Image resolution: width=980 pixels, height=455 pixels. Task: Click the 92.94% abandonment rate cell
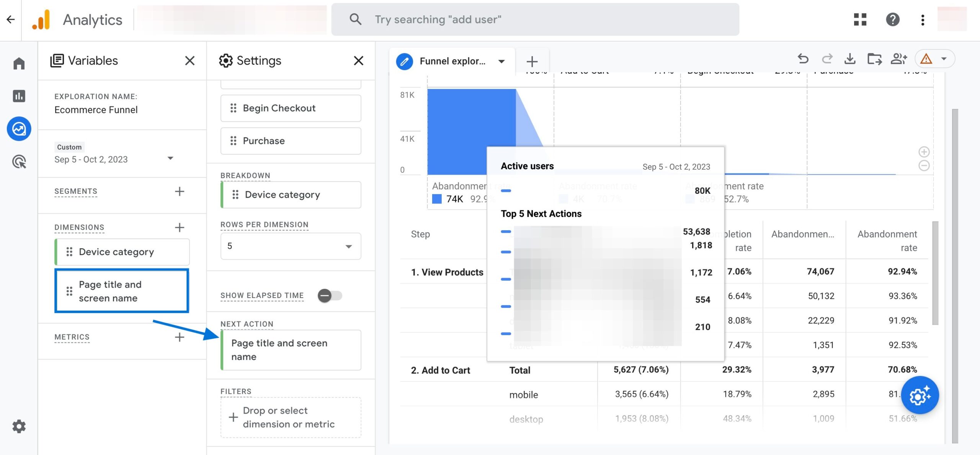[902, 272]
